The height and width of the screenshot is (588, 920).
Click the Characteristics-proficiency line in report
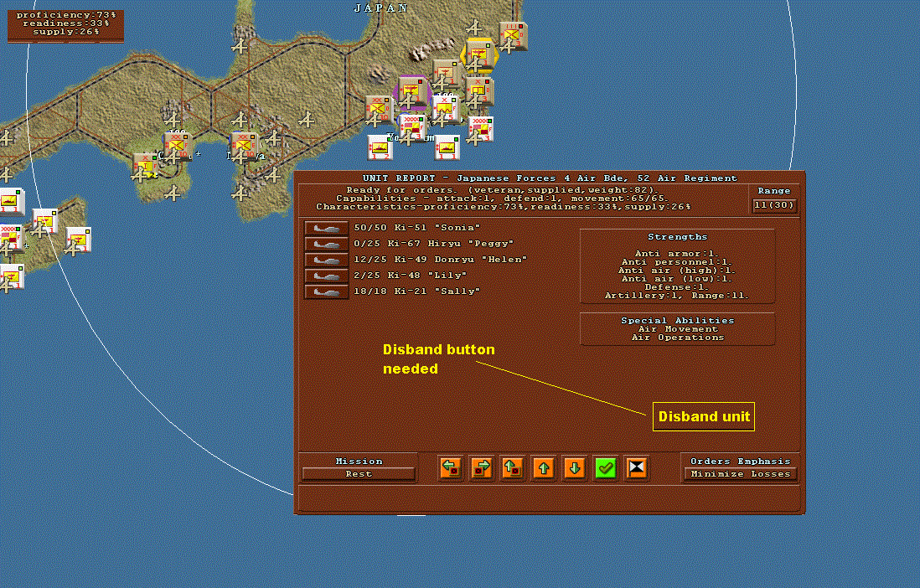pyautogui.click(x=503, y=207)
